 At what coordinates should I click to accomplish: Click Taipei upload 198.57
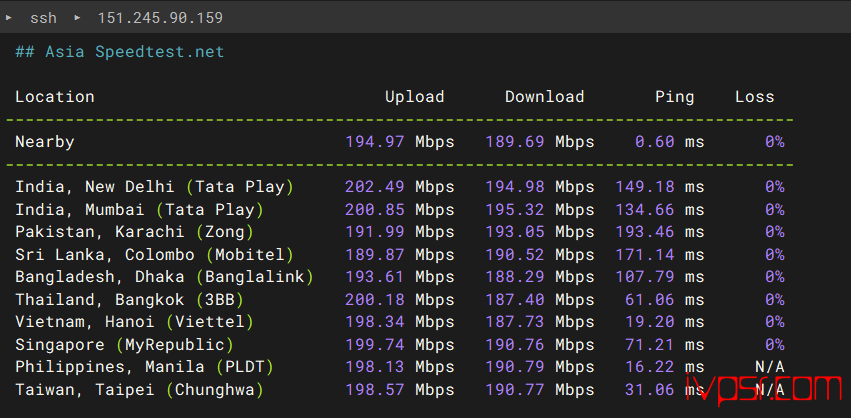coord(375,390)
